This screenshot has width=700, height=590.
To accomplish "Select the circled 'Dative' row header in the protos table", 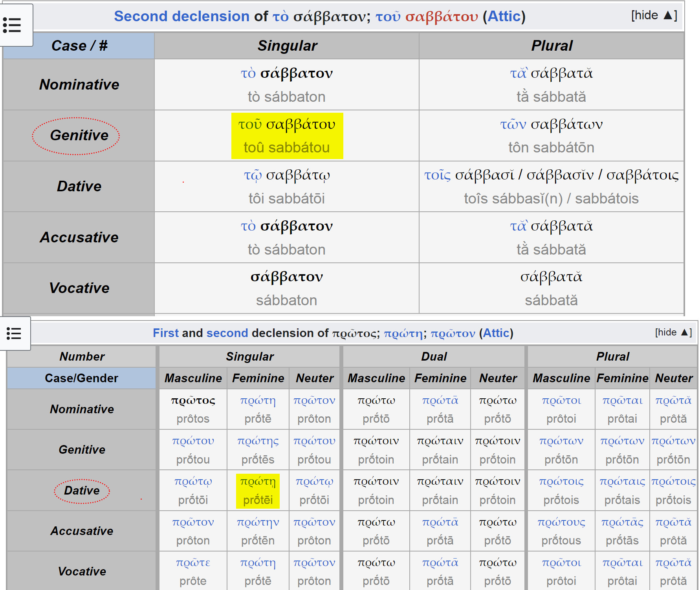I will (82, 490).
